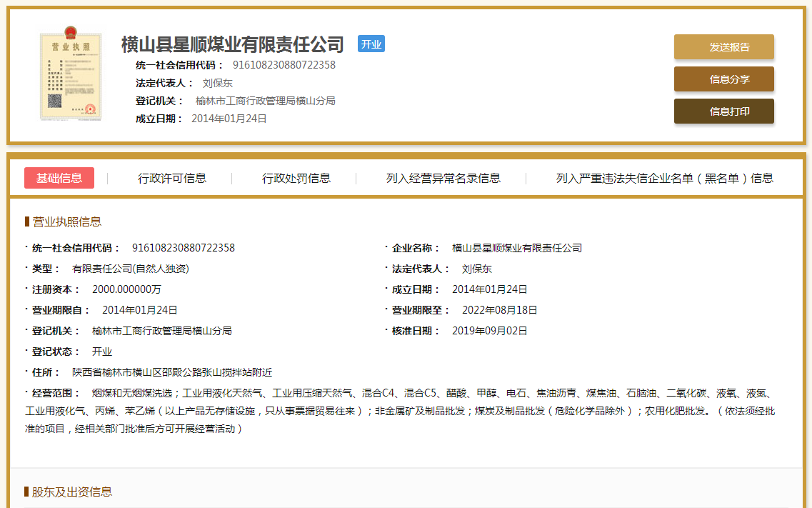Open the 行政处罚信息 tab

click(296, 178)
